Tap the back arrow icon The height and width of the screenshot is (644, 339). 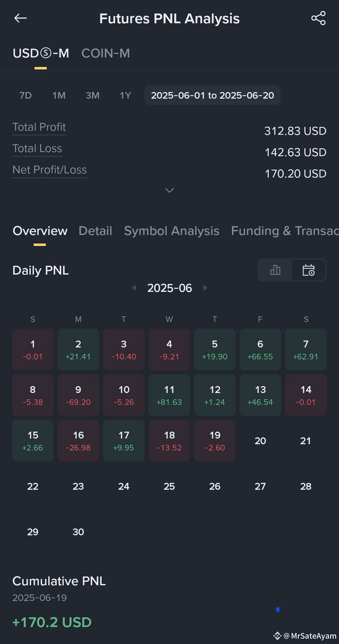pos(20,18)
